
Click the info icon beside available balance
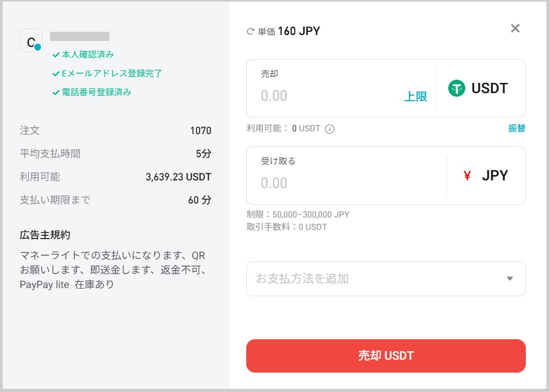(330, 129)
